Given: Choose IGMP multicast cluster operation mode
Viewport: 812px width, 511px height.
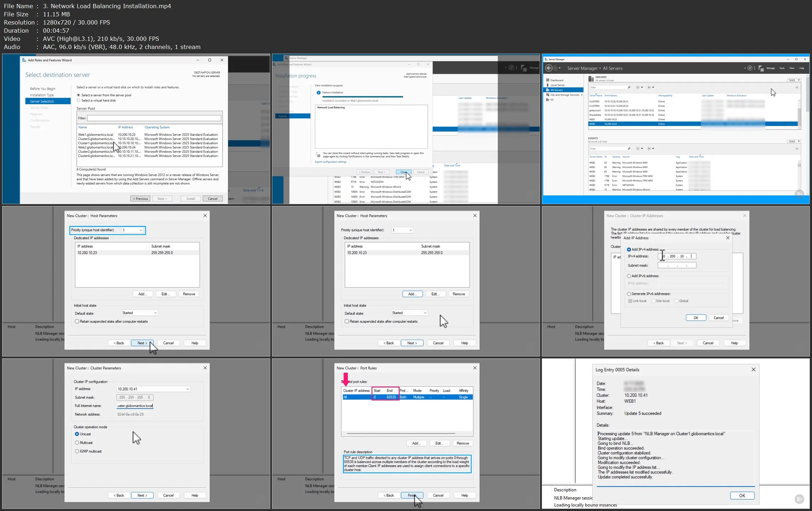Looking at the screenshot, I should point(77,451).
